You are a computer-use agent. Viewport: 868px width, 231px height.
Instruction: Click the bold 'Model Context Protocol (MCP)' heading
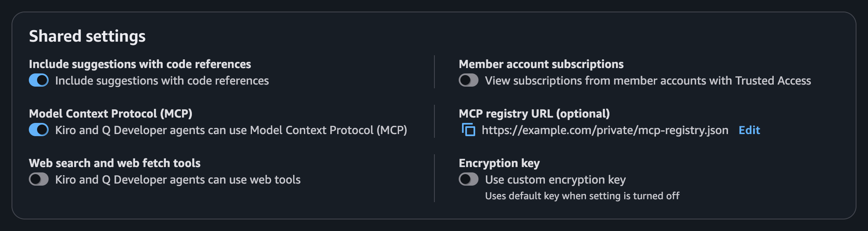(x=110, y=114)
